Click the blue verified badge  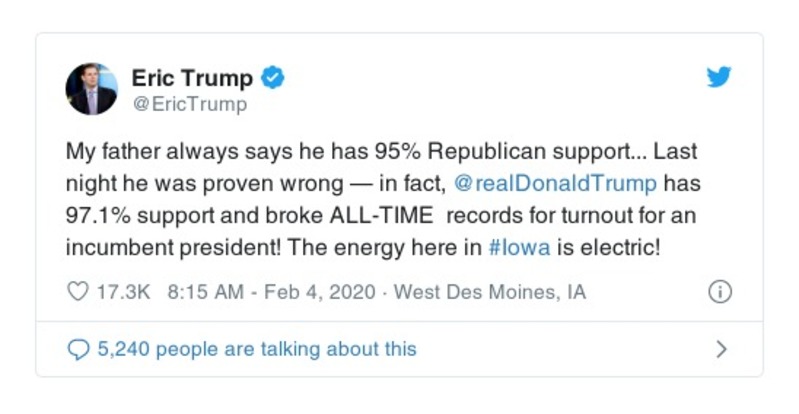click(273, 77)
